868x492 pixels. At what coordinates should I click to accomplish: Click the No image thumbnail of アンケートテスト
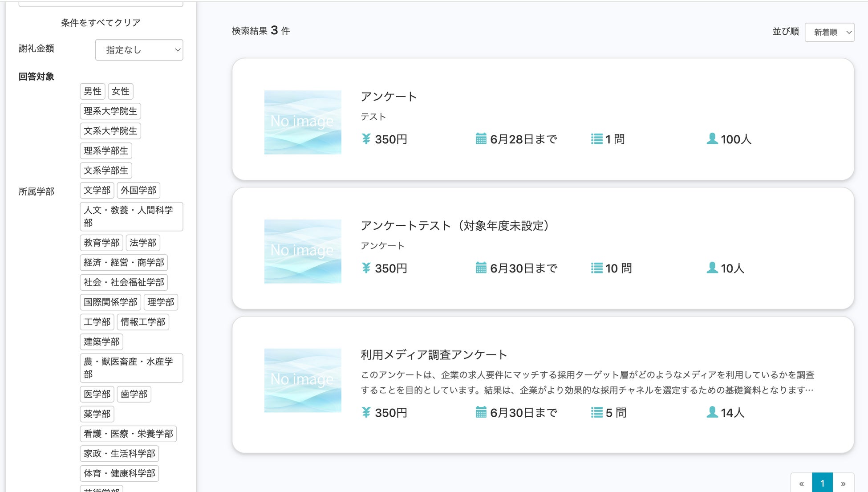coord(303,251)
